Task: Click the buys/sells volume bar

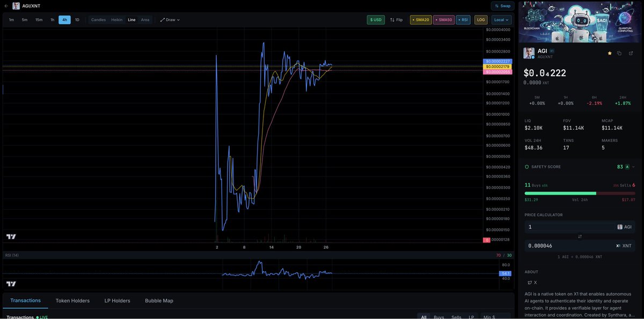Action: pos(580,193)
